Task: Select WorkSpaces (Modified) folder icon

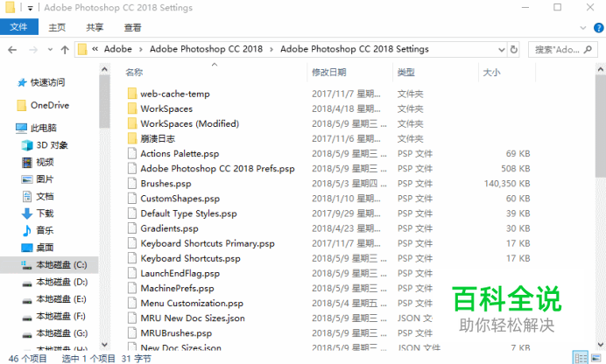Action: point(132,123)
